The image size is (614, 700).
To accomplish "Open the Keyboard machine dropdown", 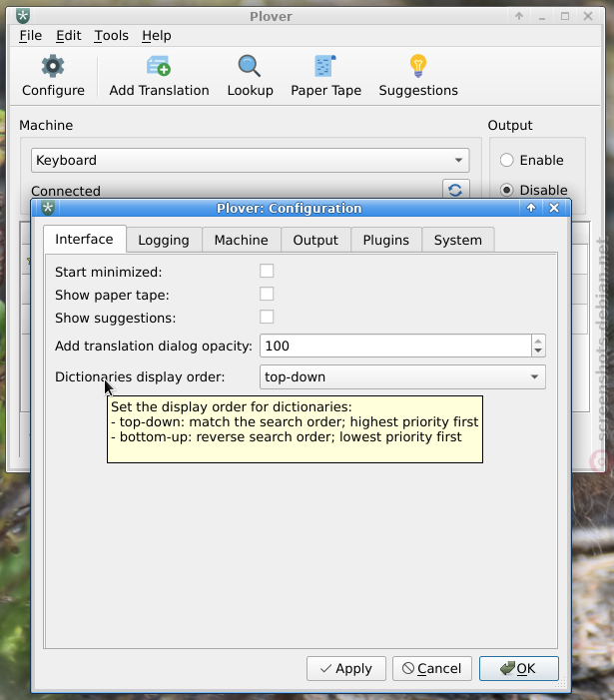I will pyautogui.click(x=251, y=160).
